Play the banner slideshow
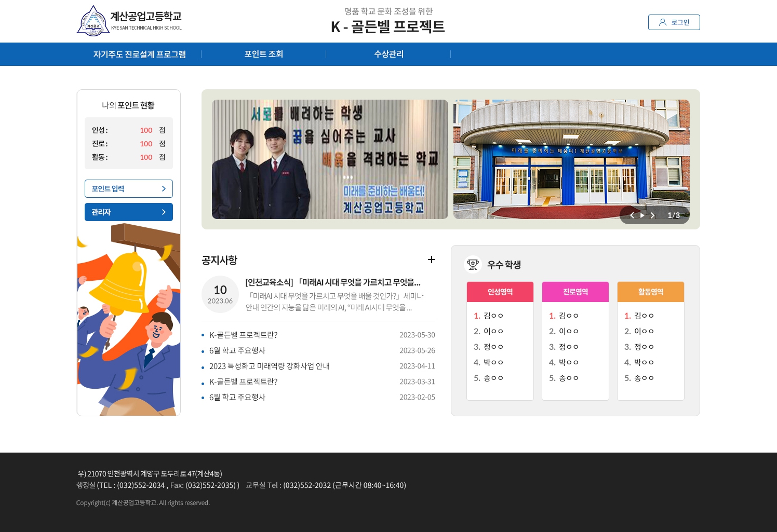Screen dimensions: 777x532 pos(642,215)
